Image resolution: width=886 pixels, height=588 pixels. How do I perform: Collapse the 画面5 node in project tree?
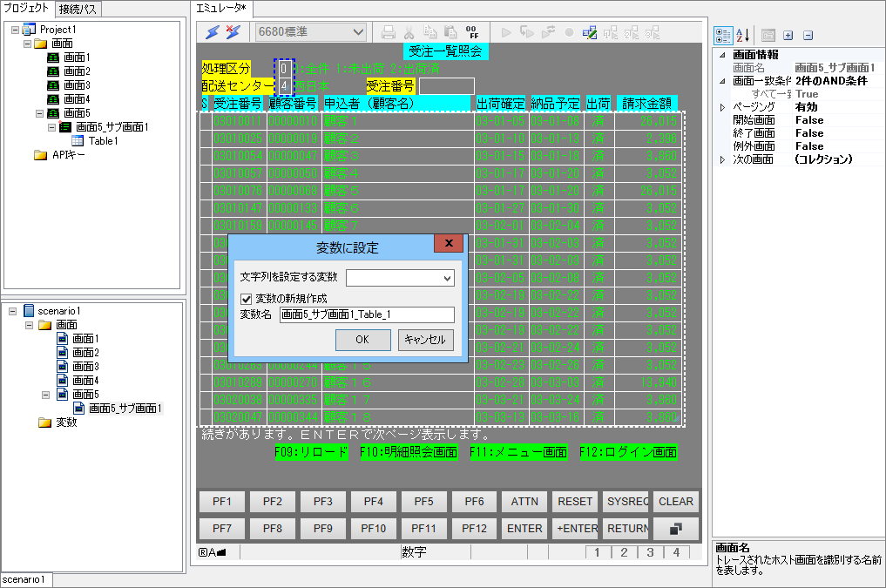tap(39, 113)
